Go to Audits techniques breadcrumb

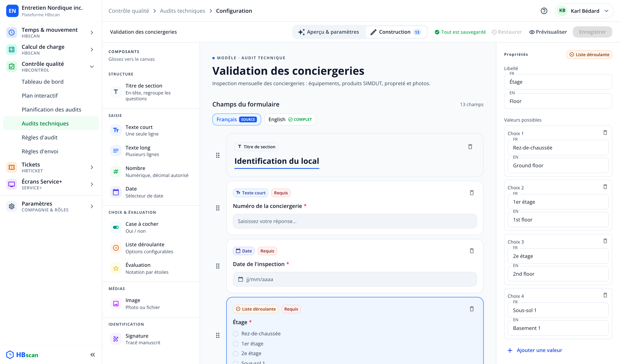[182, 11]
